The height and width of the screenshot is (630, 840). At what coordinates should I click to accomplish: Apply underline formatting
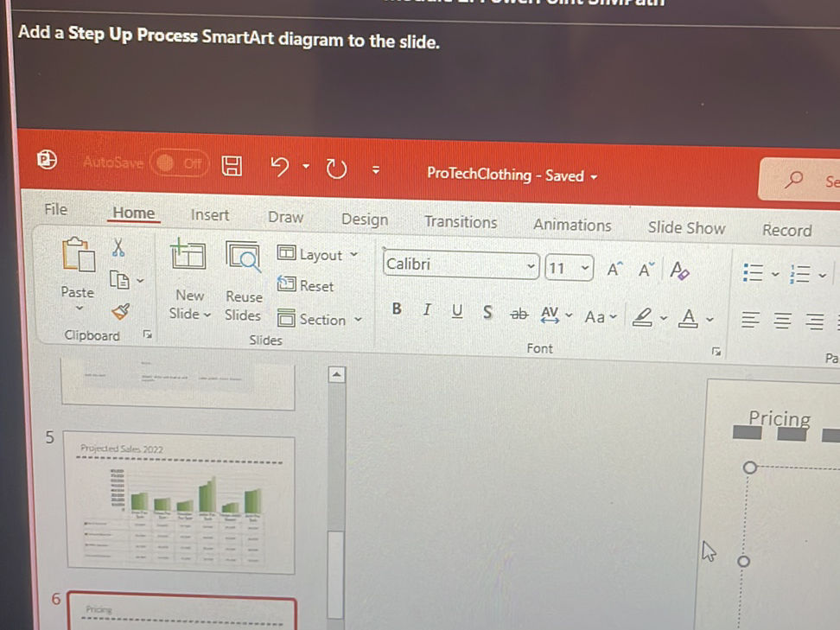tap(457, 309)
